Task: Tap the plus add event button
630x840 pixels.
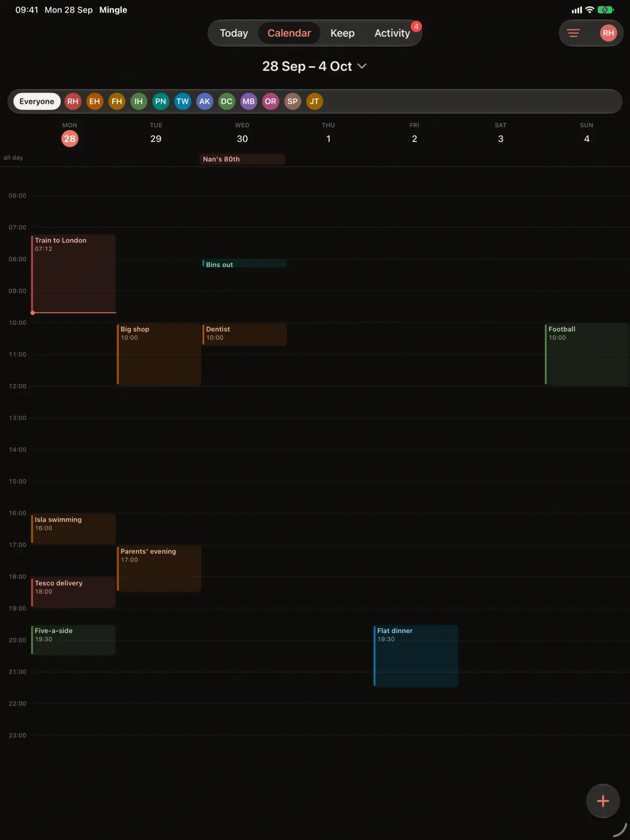Action: pyautogui.click(x=603, y=801)
